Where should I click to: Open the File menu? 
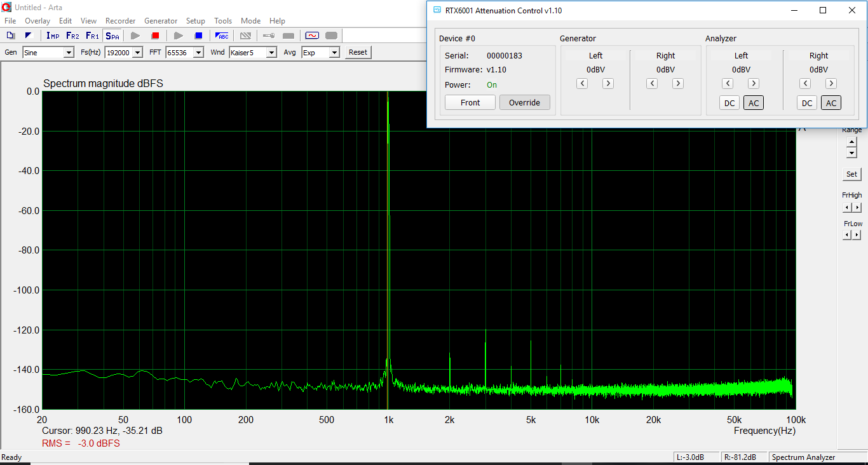(10, 21)
